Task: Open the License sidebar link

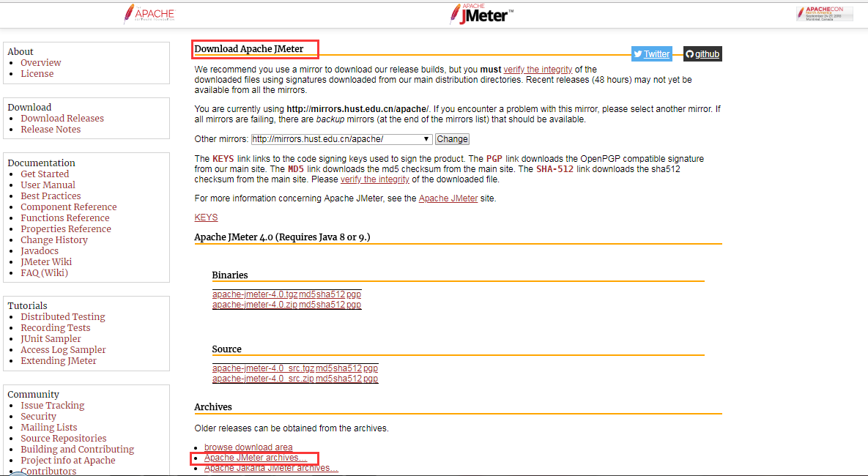Action: pos(37,74)
